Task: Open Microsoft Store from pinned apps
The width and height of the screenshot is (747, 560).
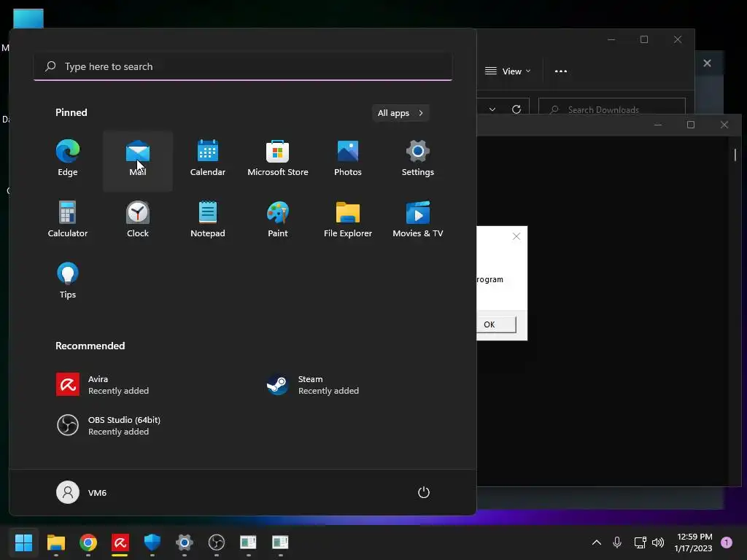Action: (x=278, y=158)
